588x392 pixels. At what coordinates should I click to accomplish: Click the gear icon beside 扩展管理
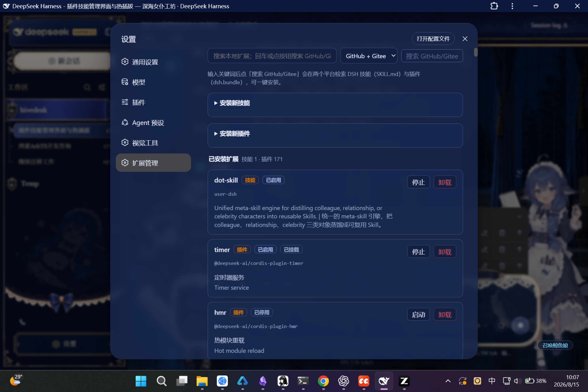[125, 163]
